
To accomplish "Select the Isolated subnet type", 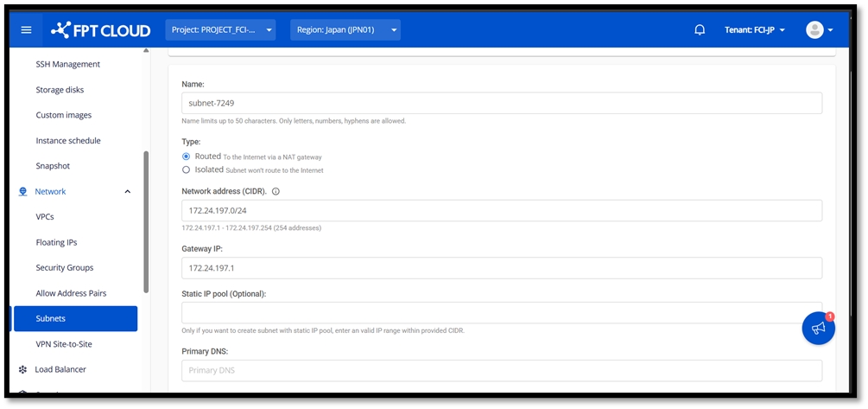I will coord(187,170).
